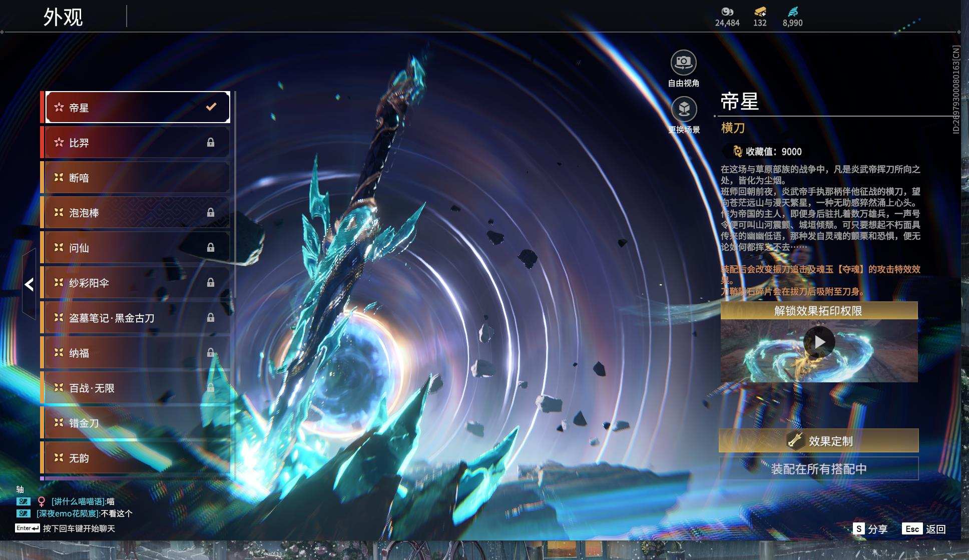This screenshot has height=560, width=969.
Task: Click the chat channel icon beside 讲什么喵喵语
Action: point(24,501)
